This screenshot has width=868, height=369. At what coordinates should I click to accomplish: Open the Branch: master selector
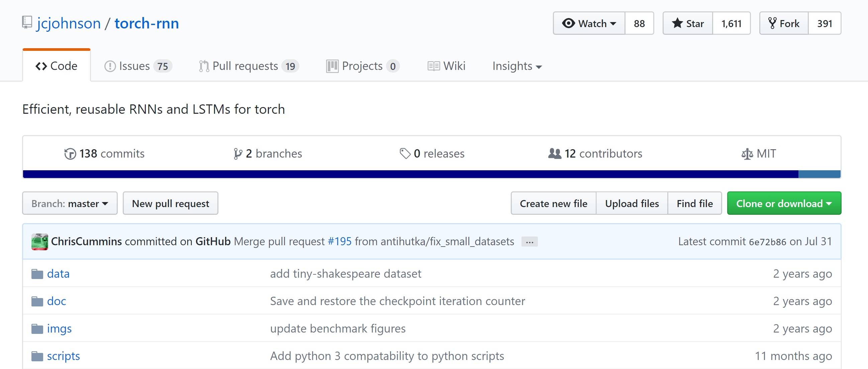pyautogui.click(x=70, y=203)
